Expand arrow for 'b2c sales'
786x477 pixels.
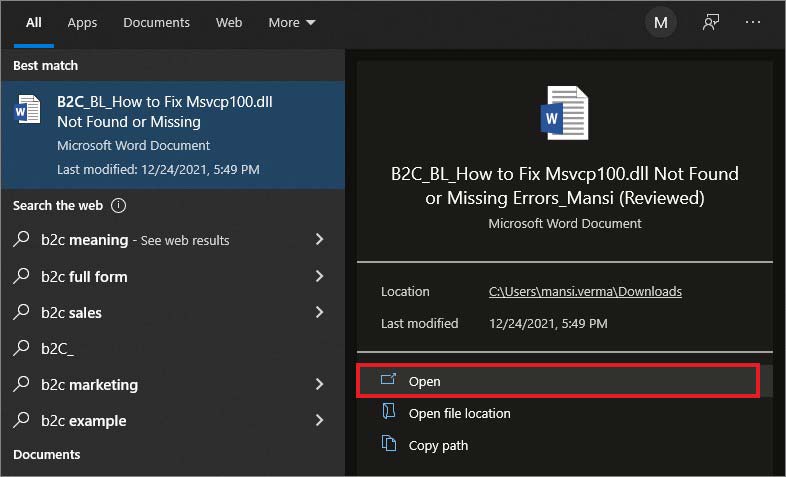(319, 312)
